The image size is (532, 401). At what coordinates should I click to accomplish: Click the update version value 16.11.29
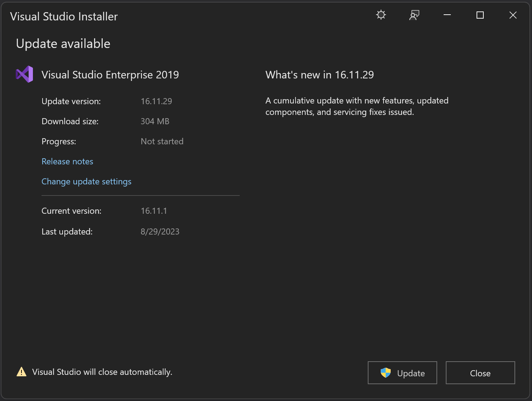point(156,101)
